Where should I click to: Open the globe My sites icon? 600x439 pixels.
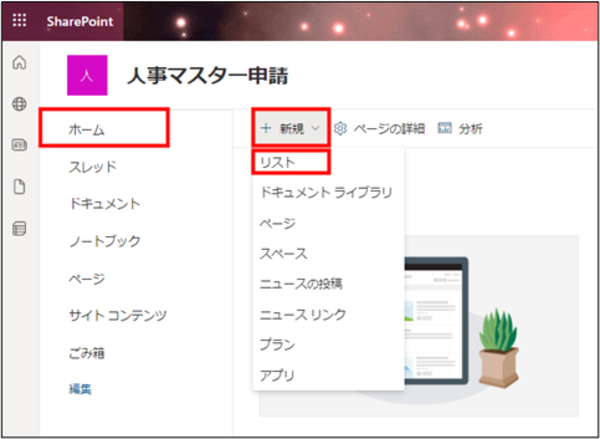tap(20, 104)
